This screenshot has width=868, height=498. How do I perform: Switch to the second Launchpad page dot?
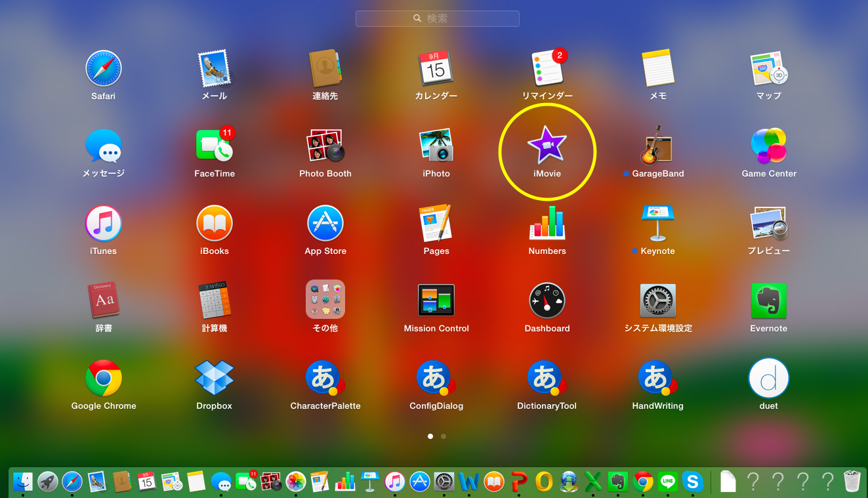pyautogui.click(x=444, y=436)
